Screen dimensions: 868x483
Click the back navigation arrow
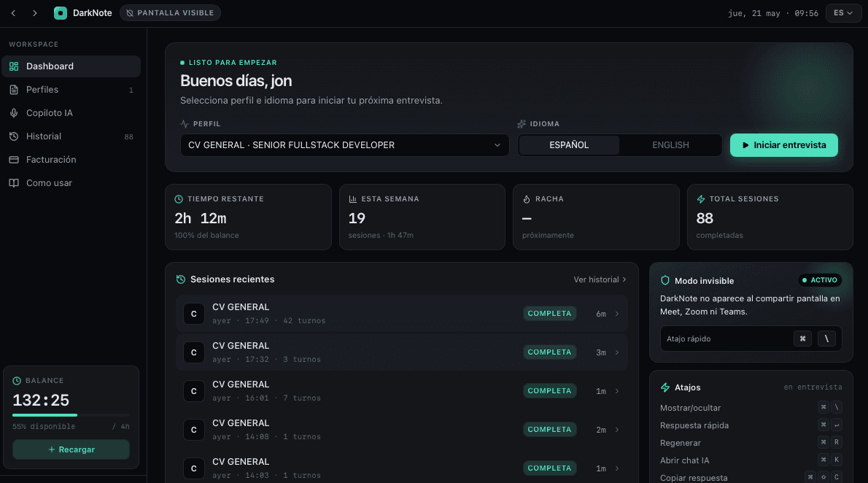click(13, 12)
